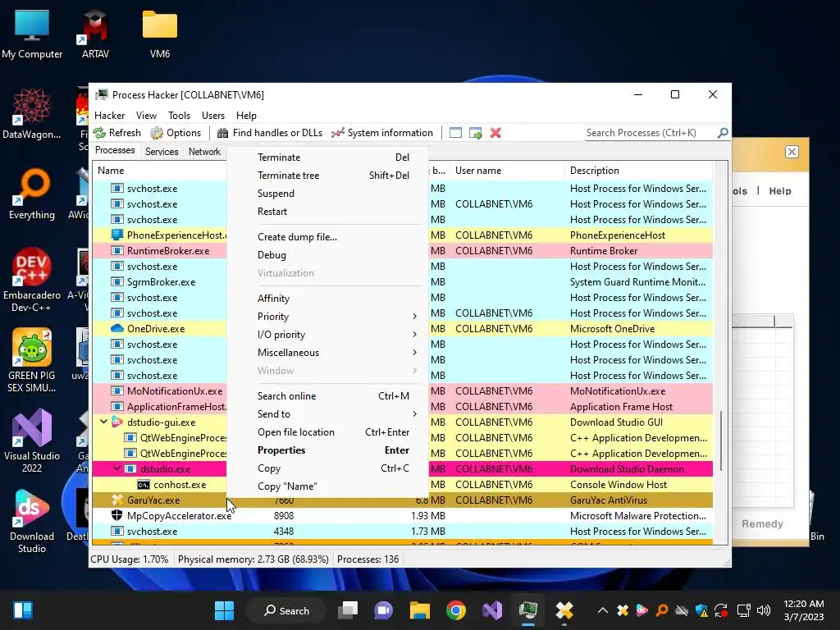Image resolution: width=840 pixels, height=630 pixels.
Task: Click Help link in background window
Action: [x=779, y=190]
